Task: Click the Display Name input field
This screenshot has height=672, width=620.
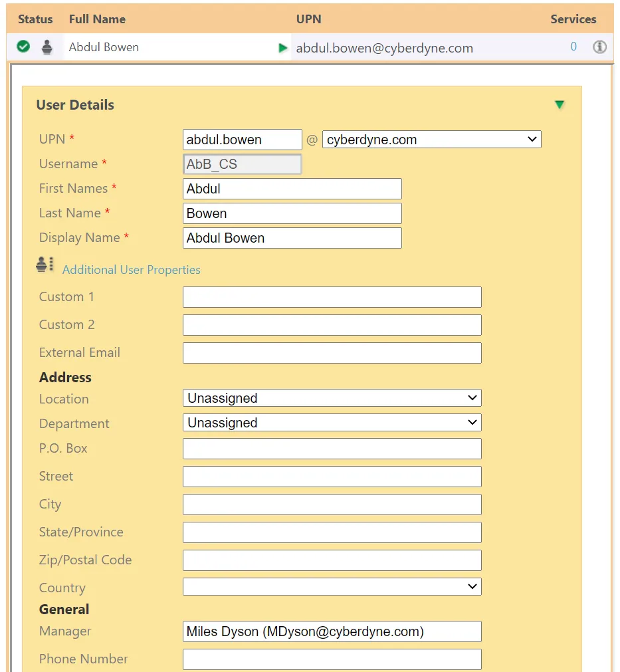Action: point(292,238)
